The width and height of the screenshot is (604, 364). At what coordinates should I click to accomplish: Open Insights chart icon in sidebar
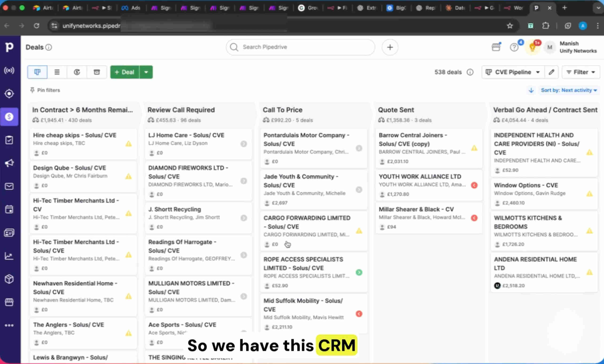[x=9, y=256]
